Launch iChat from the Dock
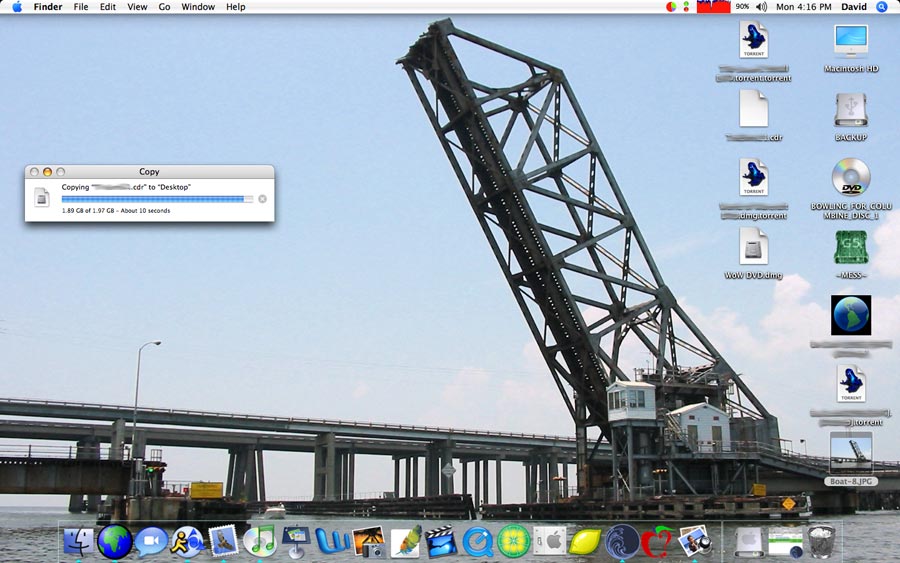This screenshot has height=563, width=900. pos(151,542)
